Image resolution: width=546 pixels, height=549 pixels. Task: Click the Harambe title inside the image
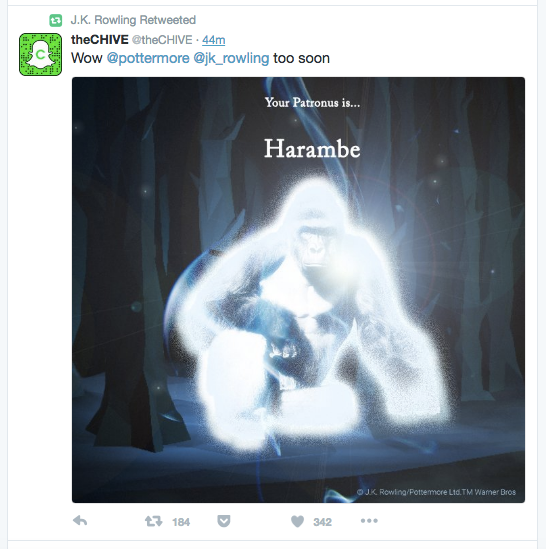[x=312, y=148]
